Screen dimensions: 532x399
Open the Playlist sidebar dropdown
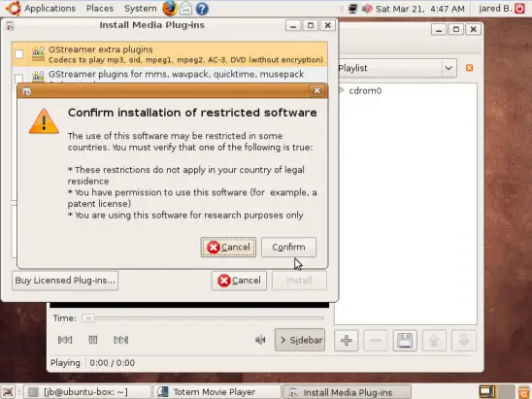[397, 68]
